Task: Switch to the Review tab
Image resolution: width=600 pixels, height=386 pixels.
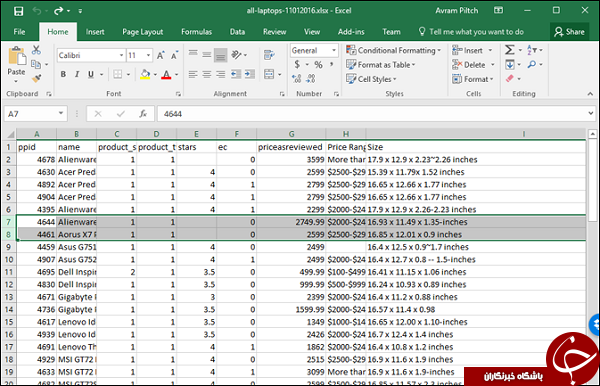Action: pos(274,32)
